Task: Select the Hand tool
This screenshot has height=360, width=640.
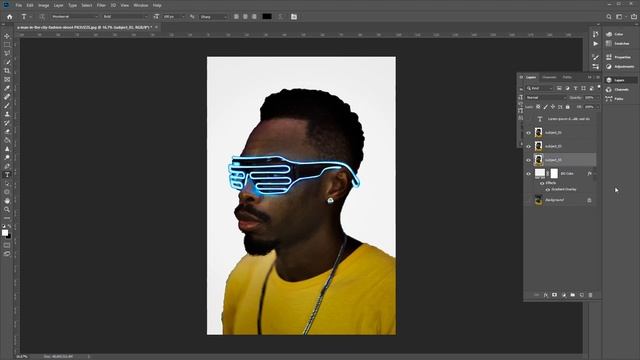Action: click(7, 200)
